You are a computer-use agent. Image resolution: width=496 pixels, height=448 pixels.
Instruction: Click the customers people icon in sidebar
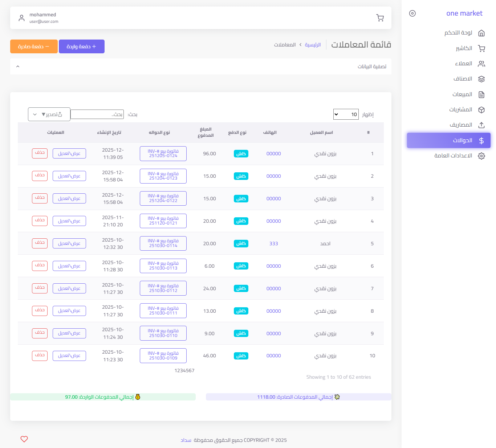coord(481,64)
